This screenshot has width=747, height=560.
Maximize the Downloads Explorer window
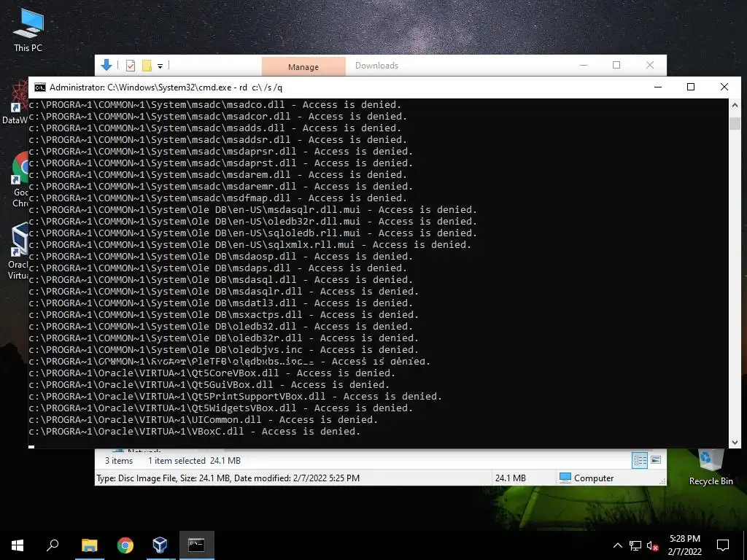click(616, 65)
